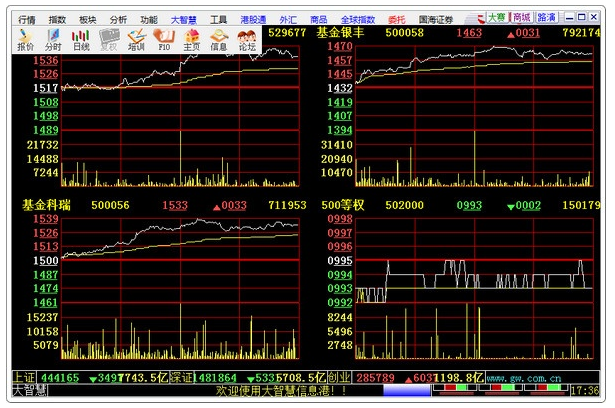Image resolution: width=615 pixels, height=408 pixels.
Task: Click the 商城 store button
Action: pyautogui.click(x=522, y=18)
